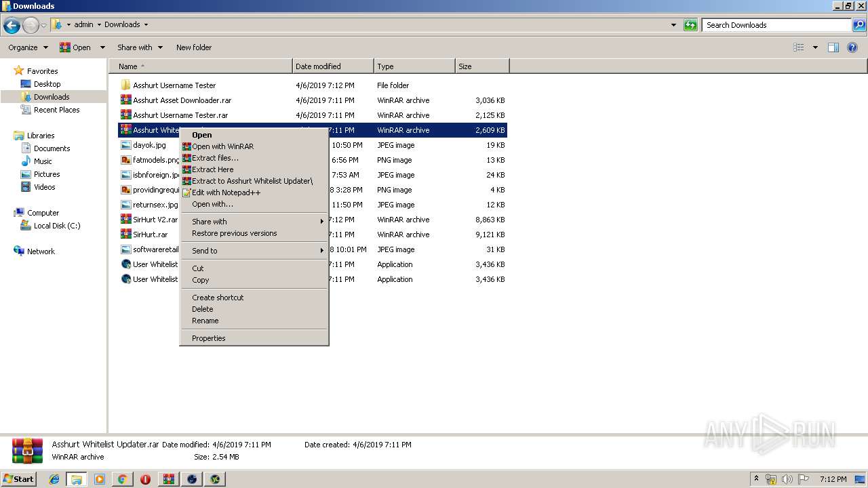Select Asshurt Asset Downloader.rar icon
This screenshot has width=868, height=488.
pos(125,100)
